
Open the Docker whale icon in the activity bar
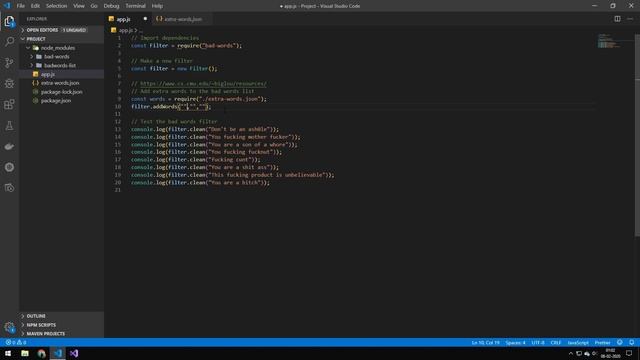(9, 147)
